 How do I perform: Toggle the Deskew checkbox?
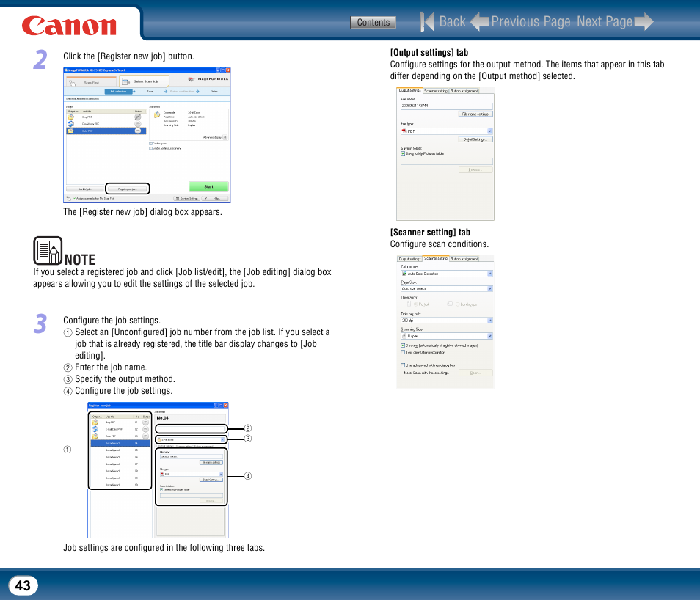403,345
